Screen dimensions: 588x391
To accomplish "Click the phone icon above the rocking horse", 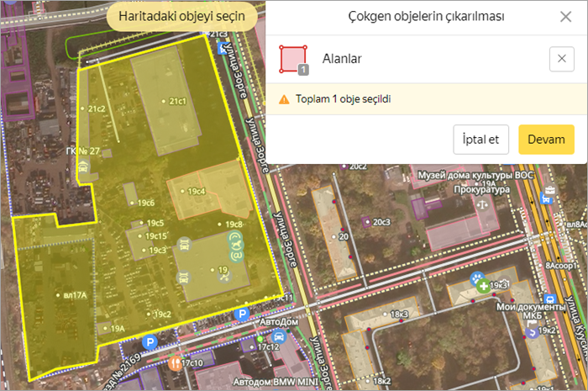I will (x=235, y=236).
